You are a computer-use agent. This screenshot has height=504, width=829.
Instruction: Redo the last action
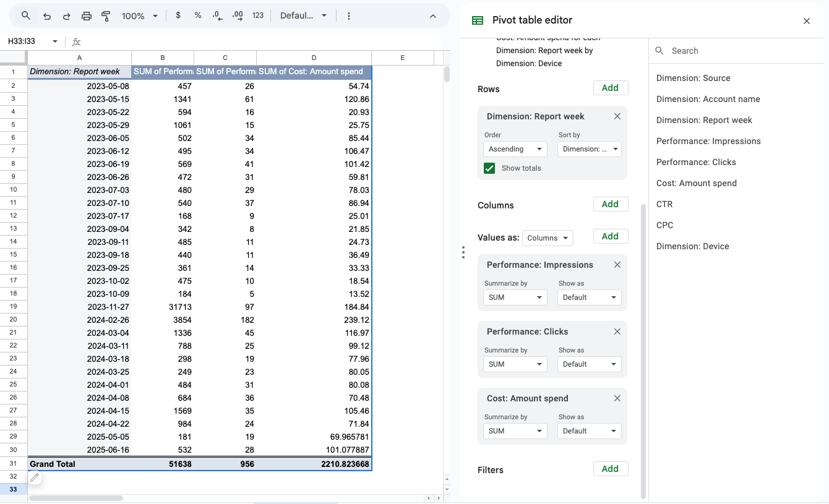point(66,15)
